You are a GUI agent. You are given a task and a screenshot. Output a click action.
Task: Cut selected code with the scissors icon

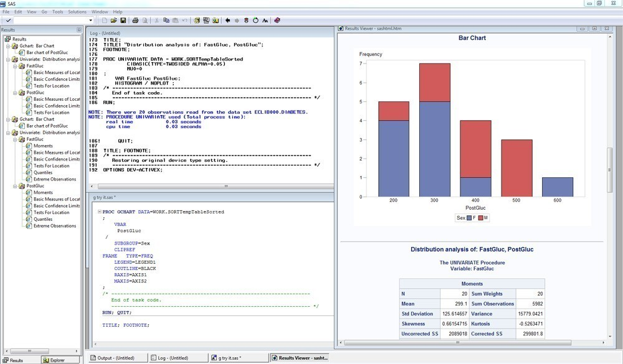click(x=156, y=20)
